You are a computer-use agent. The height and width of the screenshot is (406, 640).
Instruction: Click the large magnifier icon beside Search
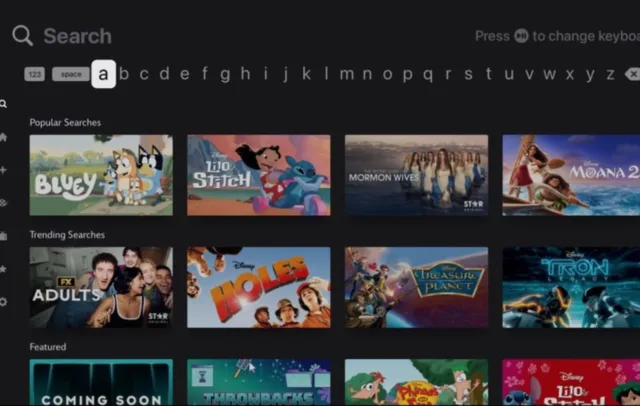22,35
